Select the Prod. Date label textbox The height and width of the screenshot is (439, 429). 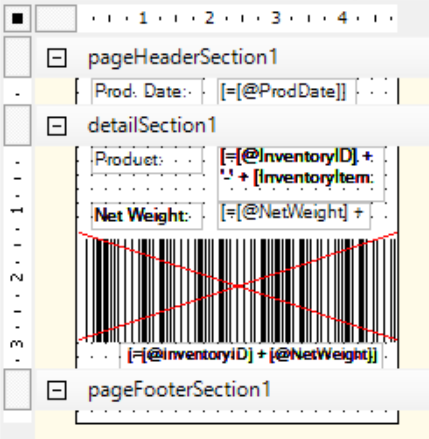(x=147, y=91)
